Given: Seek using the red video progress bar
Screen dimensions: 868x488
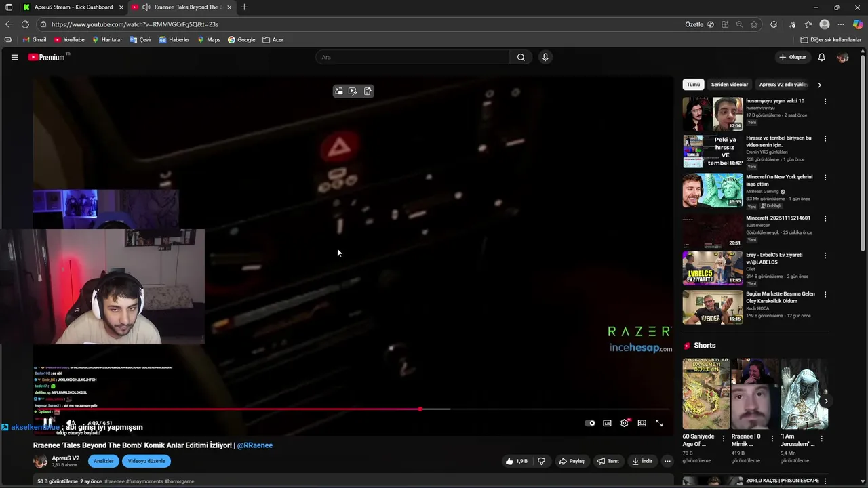Looking at the screenshot, I should (x=353, y=409).
